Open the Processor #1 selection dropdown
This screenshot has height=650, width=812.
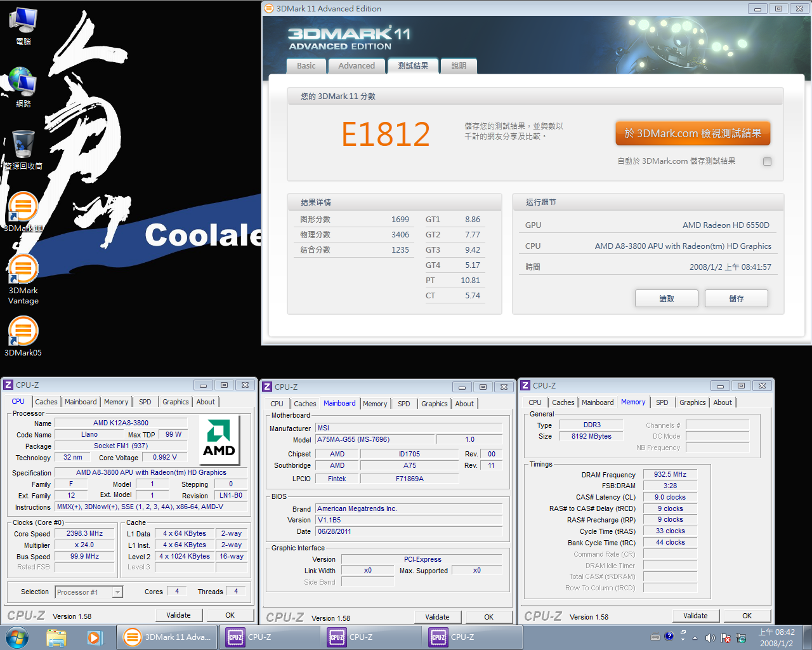89,592
